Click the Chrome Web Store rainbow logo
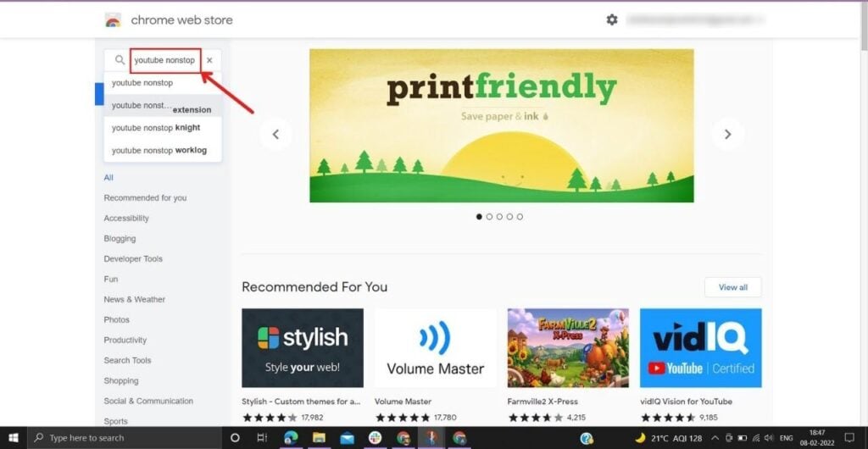 [113, 20]
